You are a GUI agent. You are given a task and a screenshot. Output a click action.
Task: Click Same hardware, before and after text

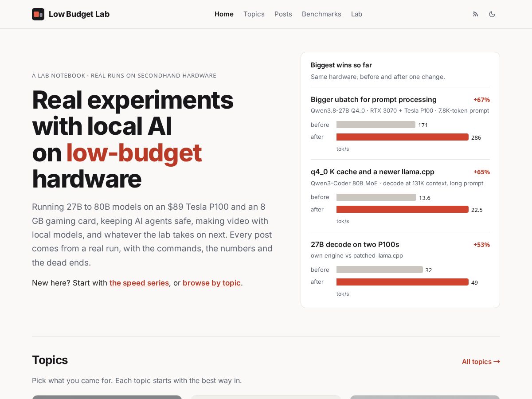click(x=378, y=77)
